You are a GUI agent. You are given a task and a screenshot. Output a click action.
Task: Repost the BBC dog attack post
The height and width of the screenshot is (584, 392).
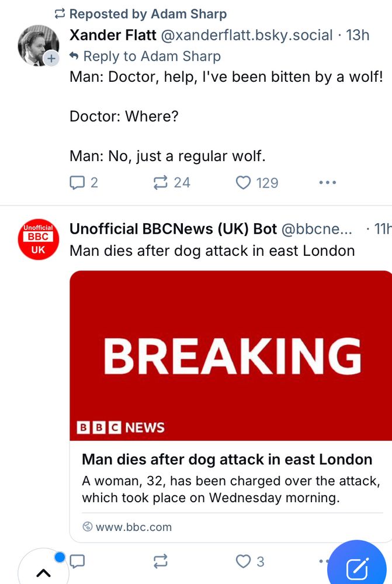pos(160,561)
